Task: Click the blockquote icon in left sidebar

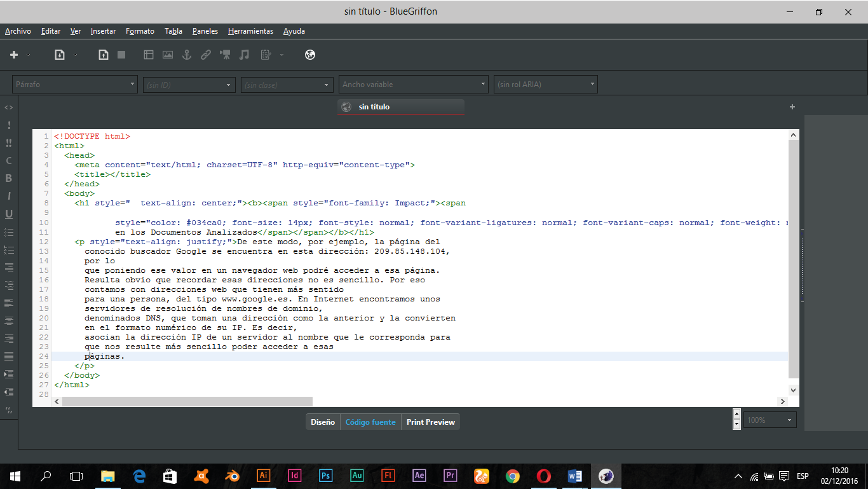Action: pos(9,410)
